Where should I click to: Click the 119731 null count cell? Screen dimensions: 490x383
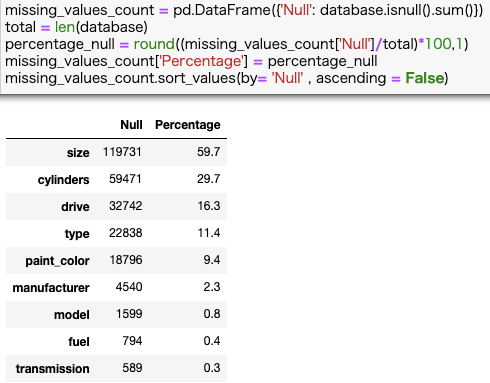pos(122,152)
